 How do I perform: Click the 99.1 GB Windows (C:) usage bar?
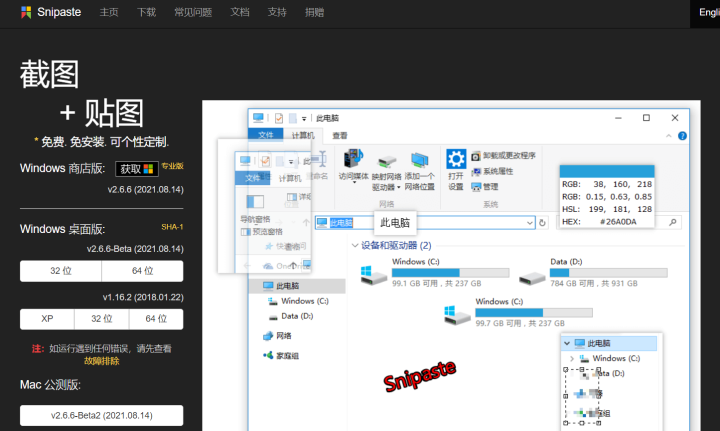click(450, 273)
